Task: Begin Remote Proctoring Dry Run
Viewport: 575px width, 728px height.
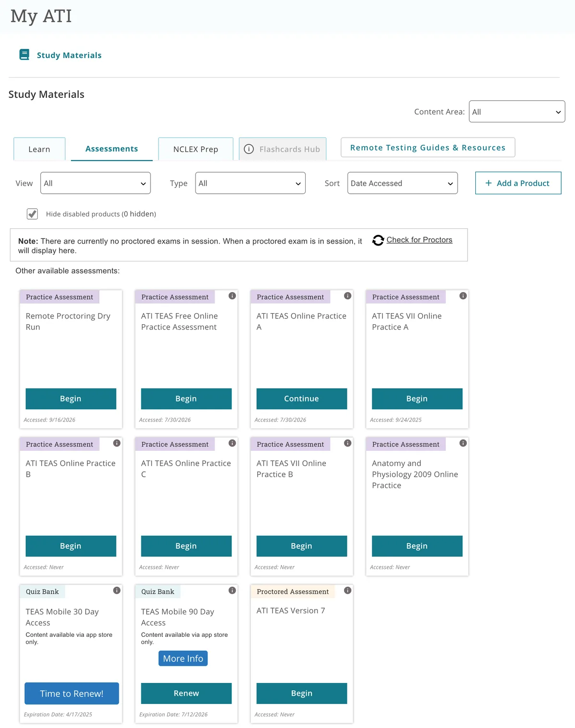Action: click(x=71, y=399)
